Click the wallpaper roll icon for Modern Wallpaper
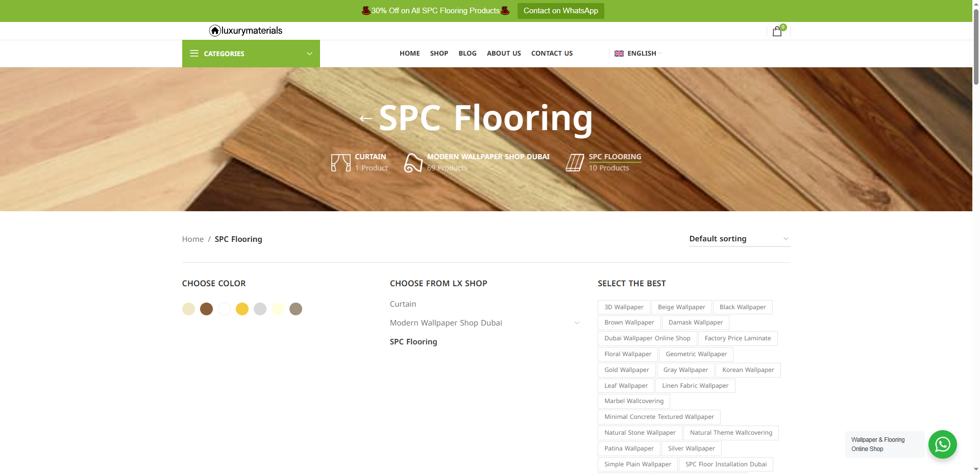 point(412,162)
